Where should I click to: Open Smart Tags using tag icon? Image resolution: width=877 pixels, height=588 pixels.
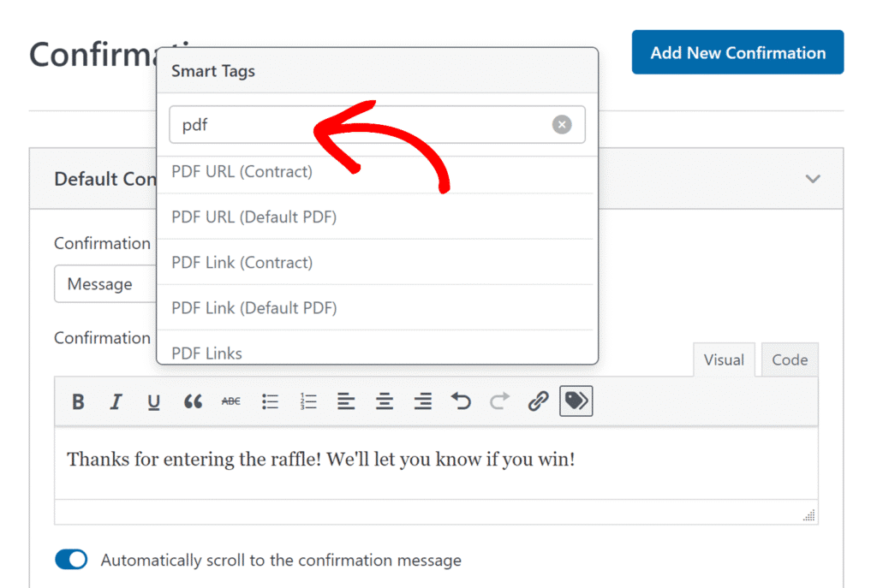coord(576,401)
